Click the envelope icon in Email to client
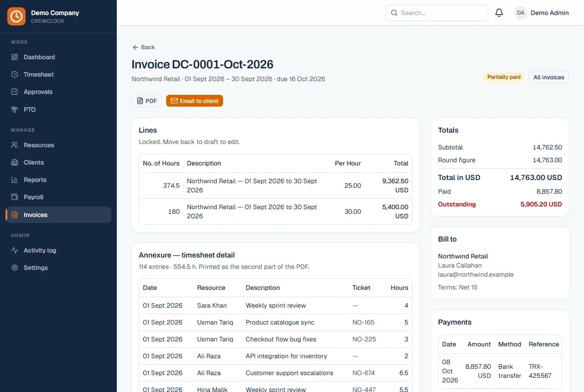This screenshot has height=392, width=584. click(174, 101)
